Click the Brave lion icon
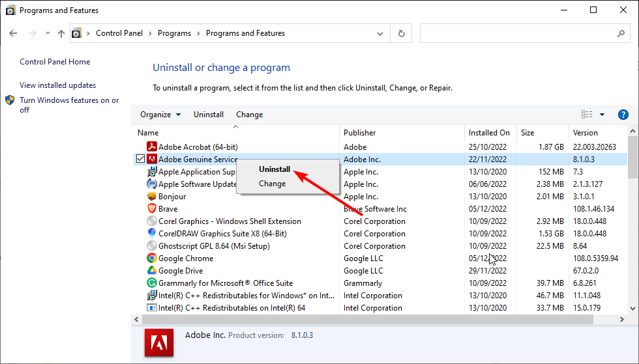639x364 pixels. [151, 208]
